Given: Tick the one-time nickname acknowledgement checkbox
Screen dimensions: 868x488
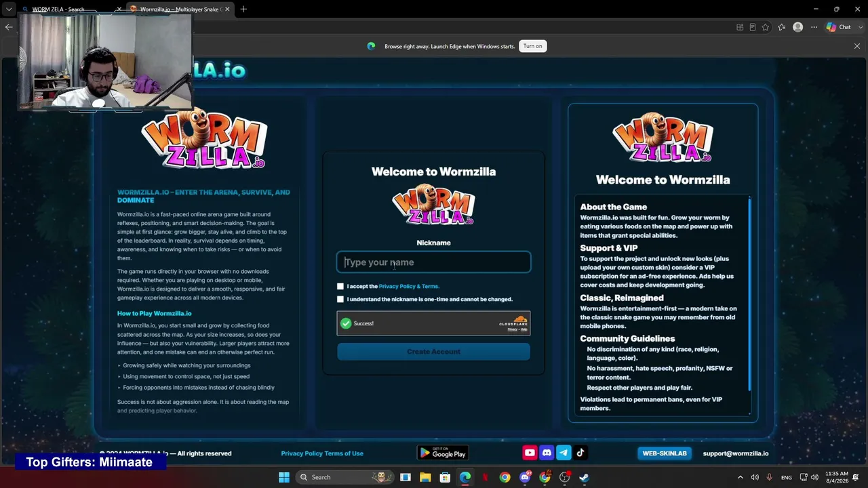Looking at the screenshot, I should point(340,299).
